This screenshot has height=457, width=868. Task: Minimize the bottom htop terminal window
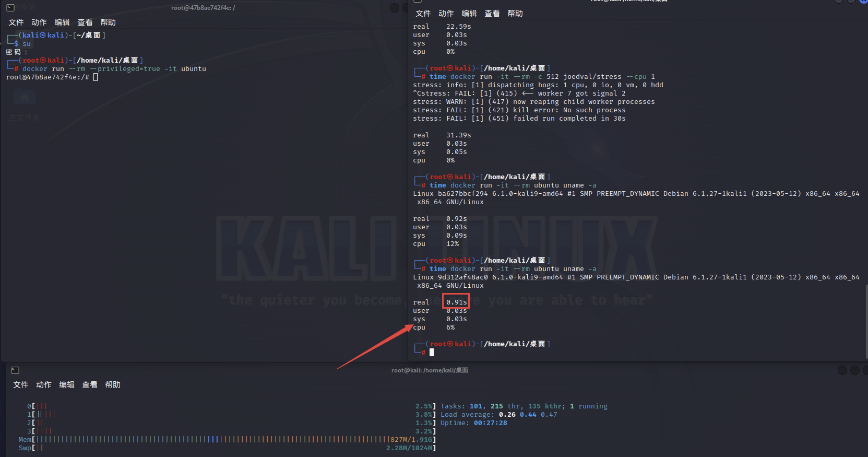pos(842,370)
